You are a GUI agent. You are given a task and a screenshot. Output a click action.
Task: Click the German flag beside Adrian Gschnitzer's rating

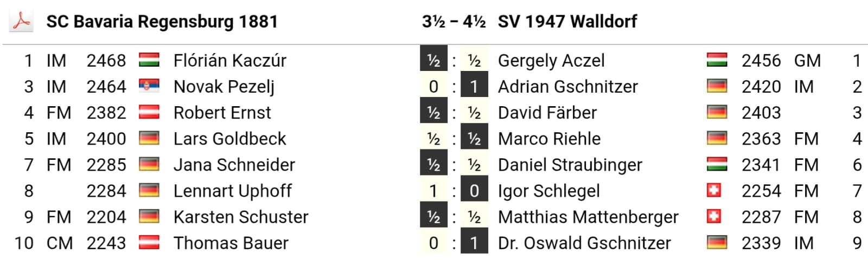tap(717, 86)
